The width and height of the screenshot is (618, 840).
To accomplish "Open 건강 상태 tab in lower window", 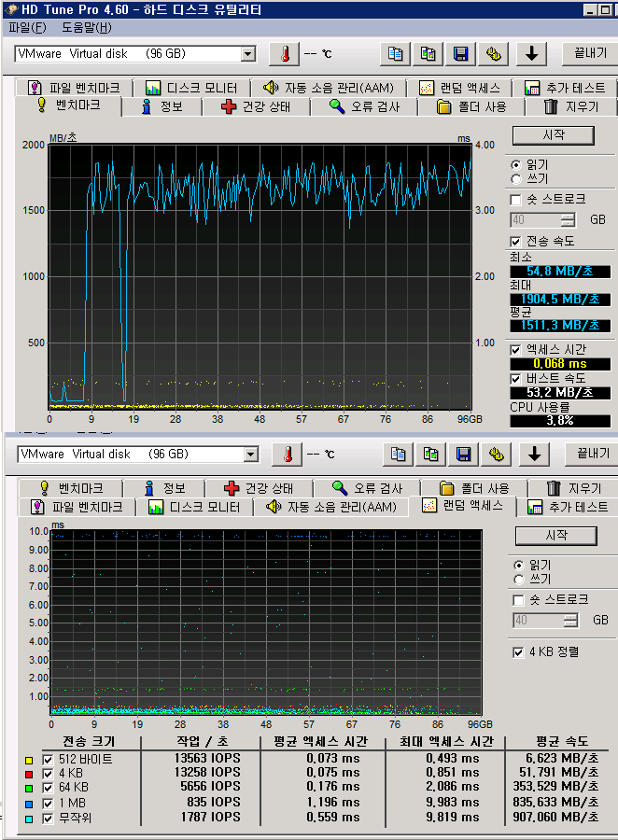I will 259,488.
